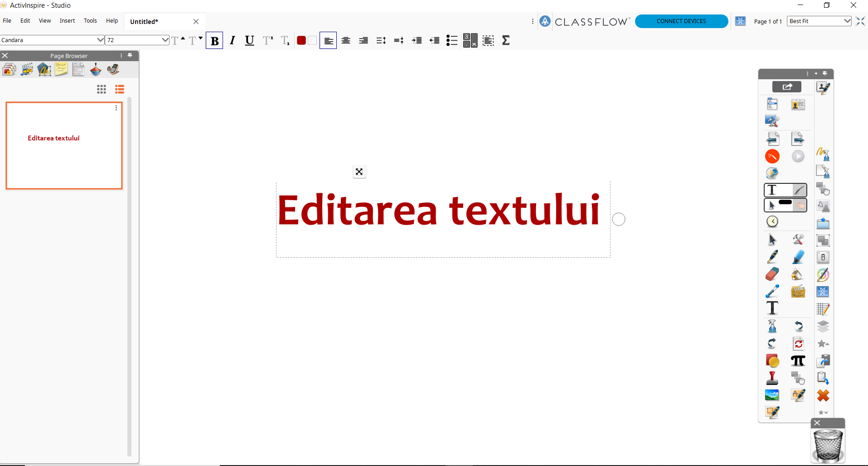Screen dimensions: 868x466
Task: Toggle Italic formatting
Action: click(232, 41)
